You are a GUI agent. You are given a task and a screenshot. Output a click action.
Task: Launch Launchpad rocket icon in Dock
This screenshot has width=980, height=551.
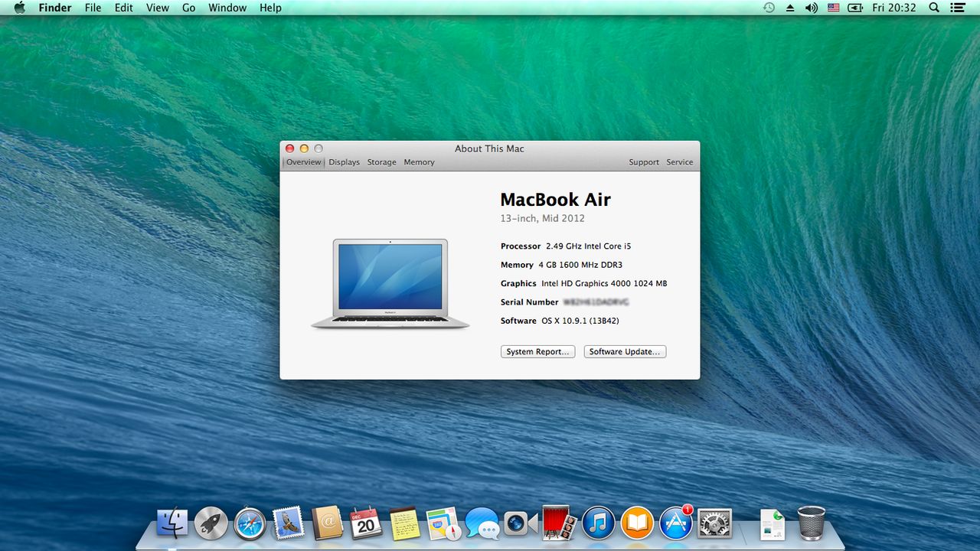coord(211,523)
